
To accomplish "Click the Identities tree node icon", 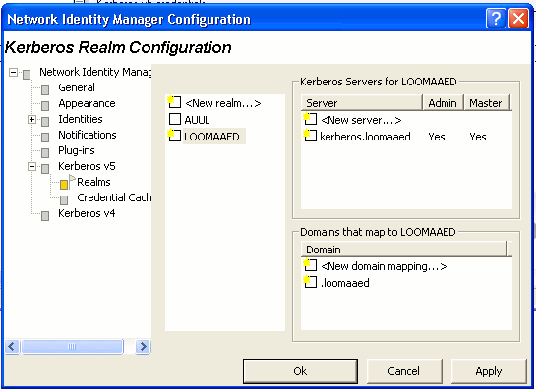I will pyautogui.click(x=45, y=122).
